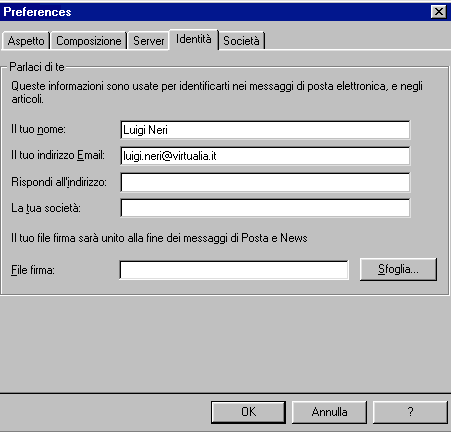Viewport: 451px width, 432px height.
Task: Close the Preferences dialog with X
Action: pyautogui.click(x=439, y=12)
